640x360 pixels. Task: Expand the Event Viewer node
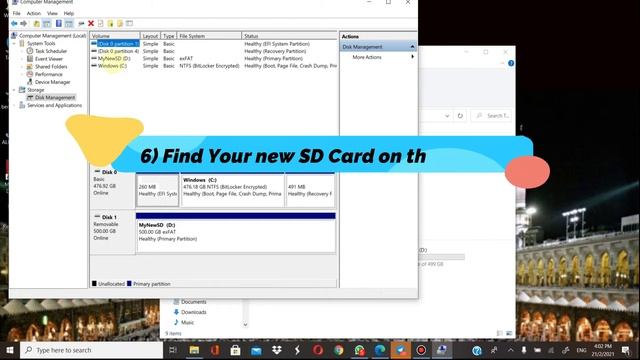coord(22,59)
